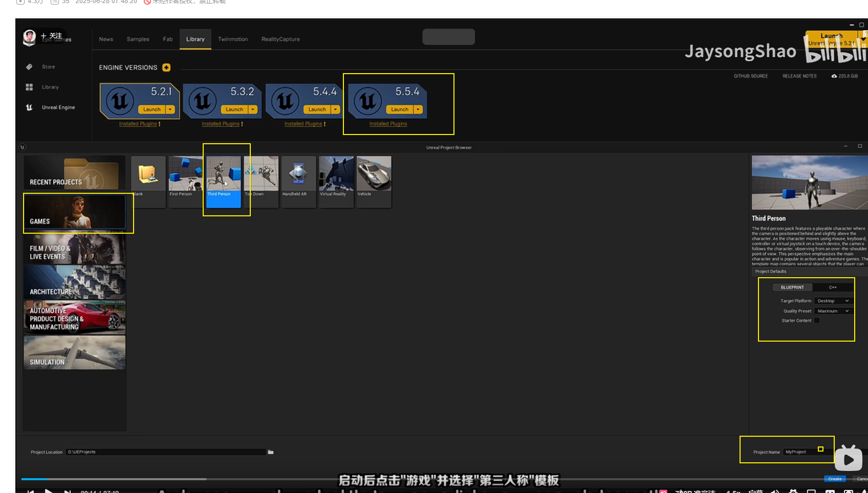Launch Unreal Engine 5.3.2
The image size is (868, 493).
coord(234,109)
